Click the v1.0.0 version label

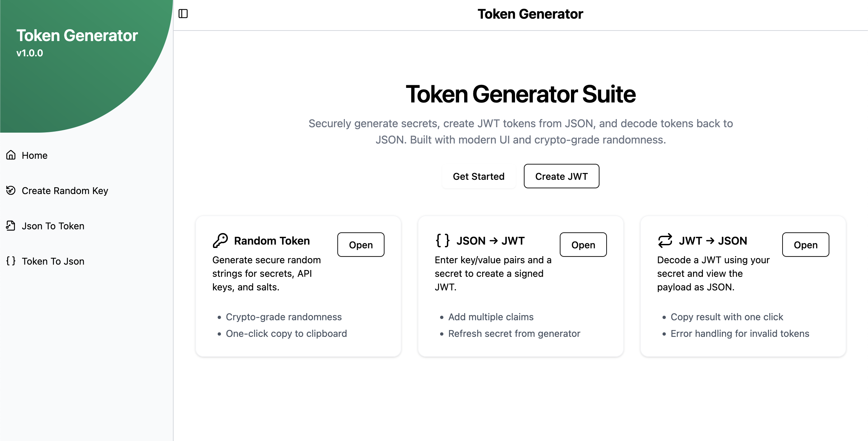(x=29, y=53)
